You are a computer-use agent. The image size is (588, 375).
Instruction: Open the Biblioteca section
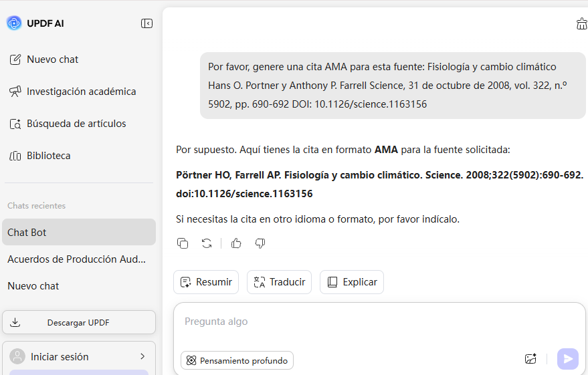(39, 156)
